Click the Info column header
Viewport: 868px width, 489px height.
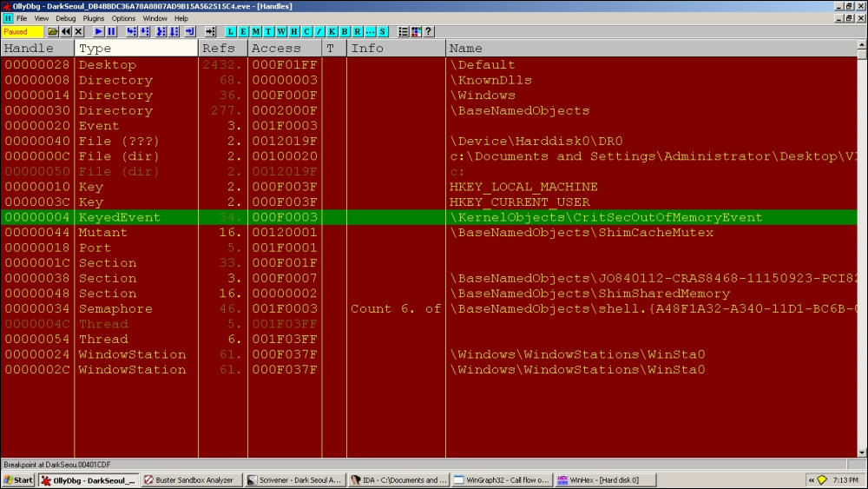point(397,48)
